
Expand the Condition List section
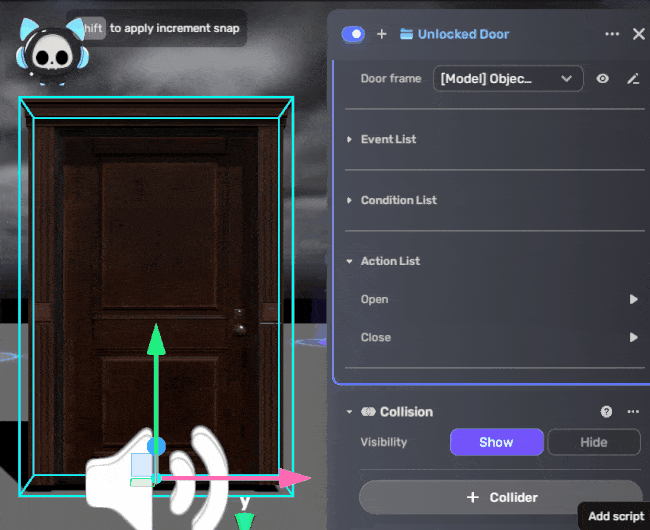(x=350, y=200)
